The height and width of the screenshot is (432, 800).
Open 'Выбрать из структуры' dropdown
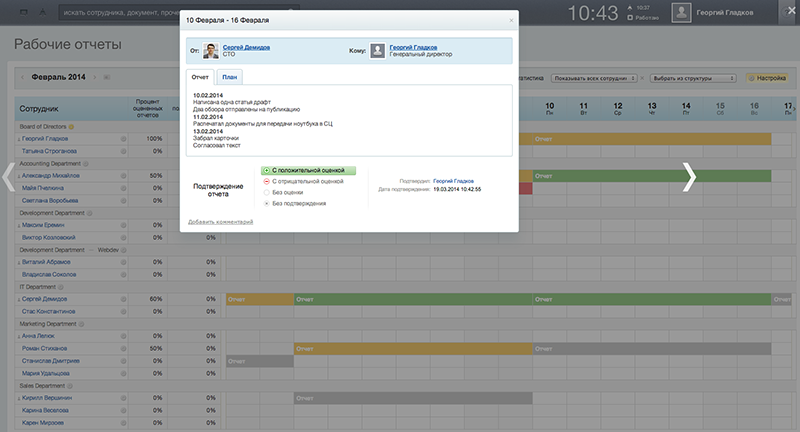click(x=693, y=77)
